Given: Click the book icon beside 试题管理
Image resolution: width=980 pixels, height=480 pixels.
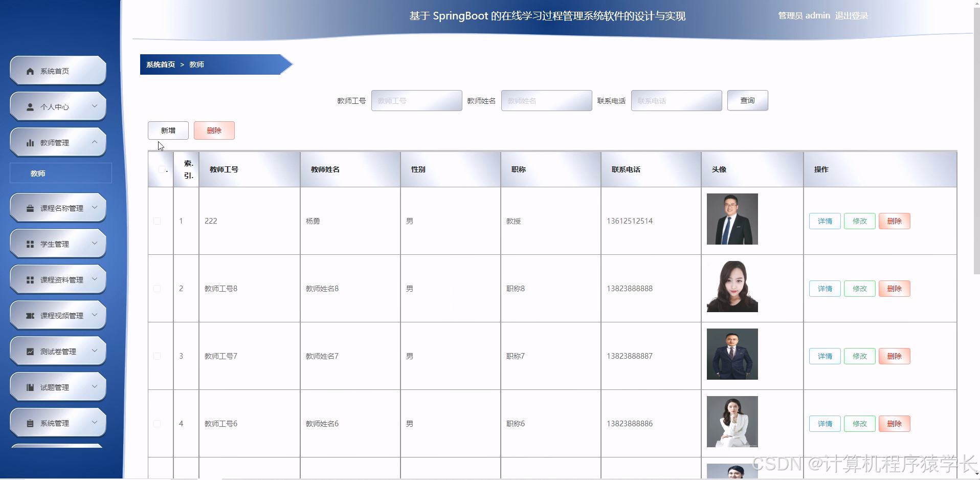Looking at the screenshot, I should tap(30, 388).
